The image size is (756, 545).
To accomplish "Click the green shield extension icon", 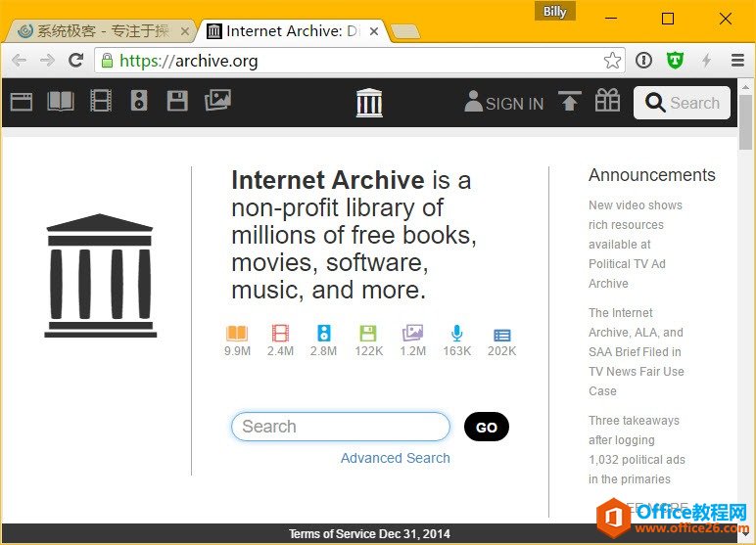I will click(675, 61).
